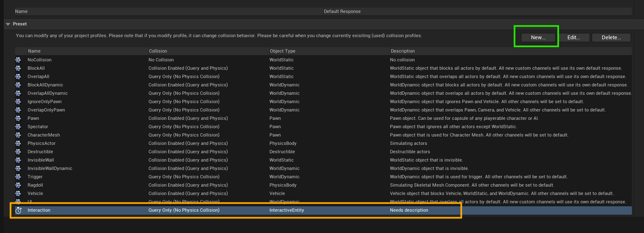The height and width of the screenshot is (233, 644).
Task: Click the NoCollision preset row icon
Action: point(18,60)
